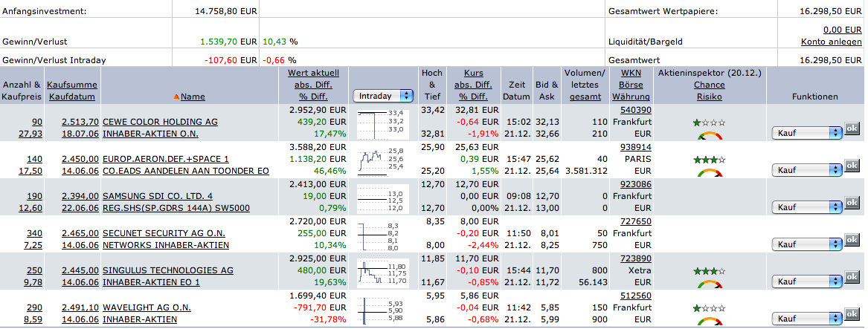Open the CEWE COLOR HOLDING AG stock link
The image size is (868, 329).
[x=160, y=122]
